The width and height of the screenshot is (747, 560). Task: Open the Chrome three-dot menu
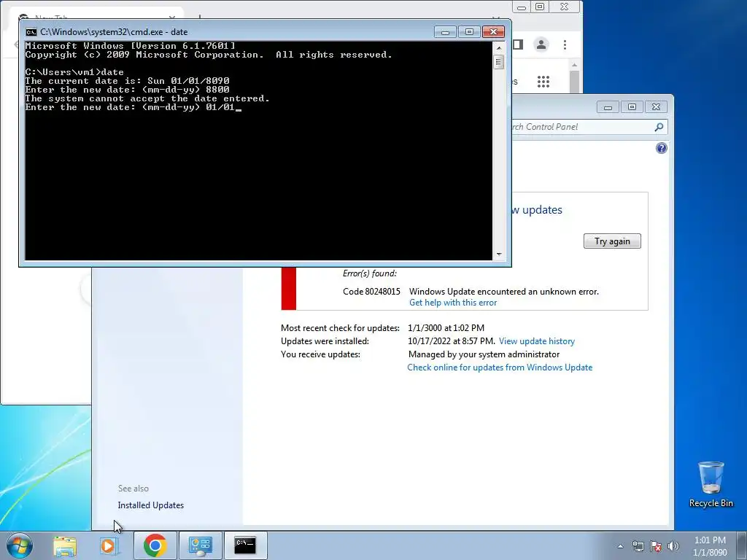click(565, 44)
